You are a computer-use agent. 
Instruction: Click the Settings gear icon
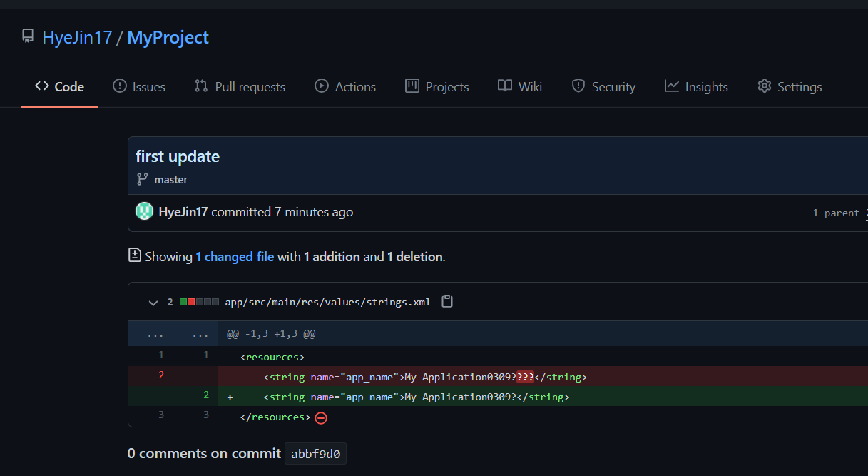pos(765,86)
